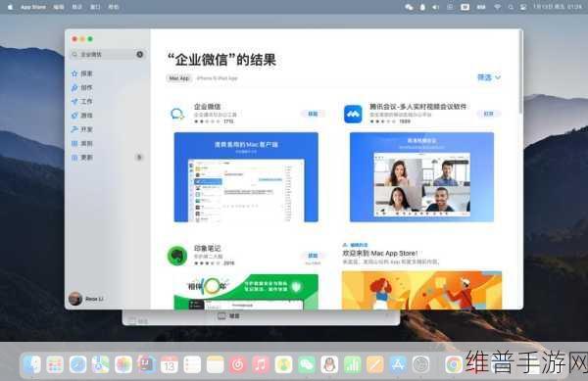Open Finder from the Dock
This screenshot has width=588, height=381.
click(32, 364)
